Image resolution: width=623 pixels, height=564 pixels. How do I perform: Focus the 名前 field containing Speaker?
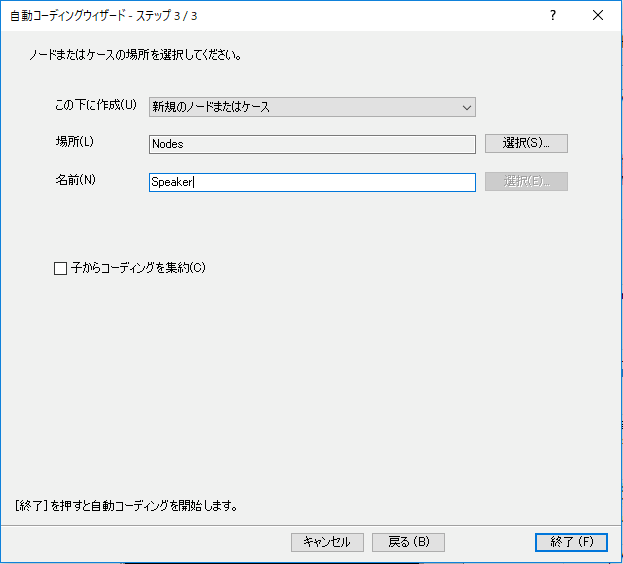pyautogui.click(x=311, y=182)
